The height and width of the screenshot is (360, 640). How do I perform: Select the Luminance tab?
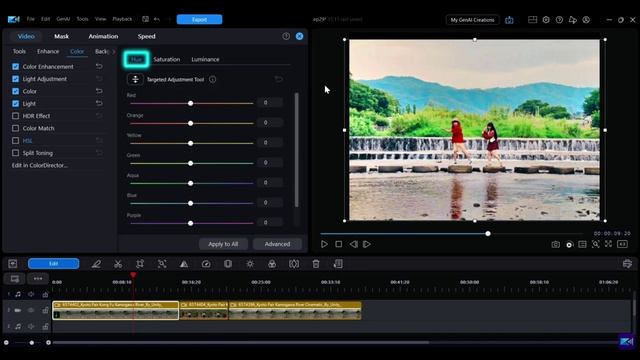205,59
